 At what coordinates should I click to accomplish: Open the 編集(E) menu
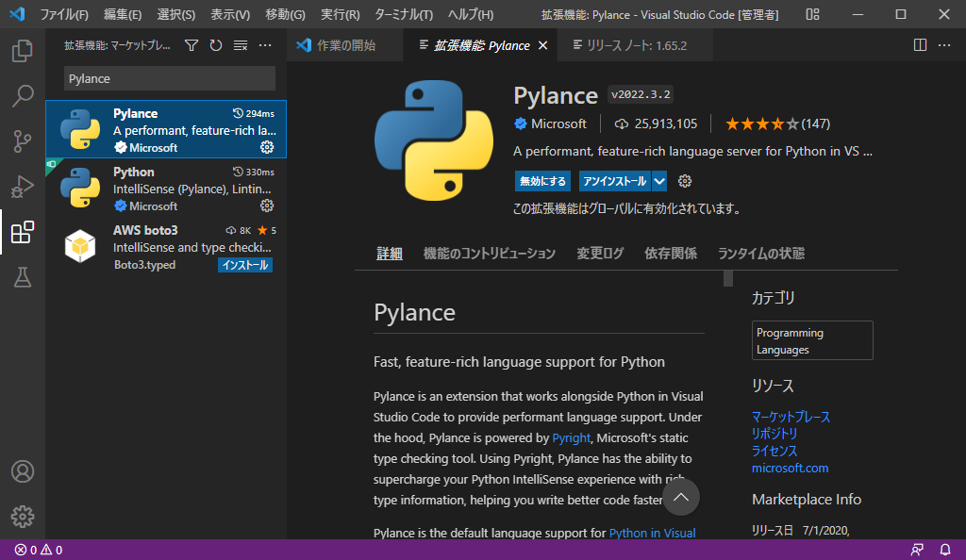click(122, 15)
